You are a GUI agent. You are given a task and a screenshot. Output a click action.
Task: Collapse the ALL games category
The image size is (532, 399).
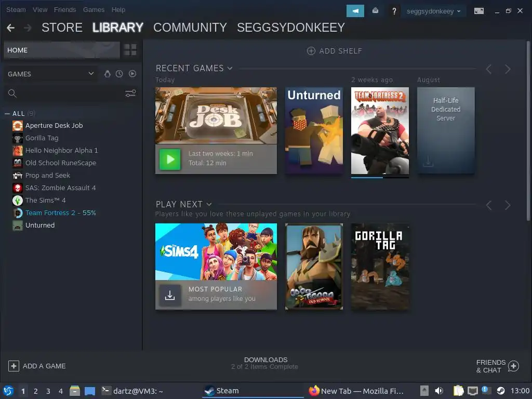[x=7, y=114]
